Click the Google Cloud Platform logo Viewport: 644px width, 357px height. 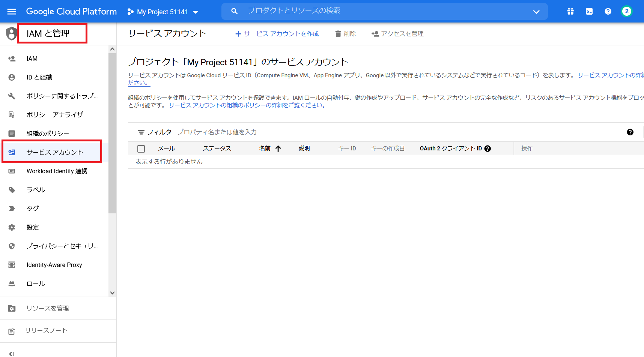click(x=71, y=12)
